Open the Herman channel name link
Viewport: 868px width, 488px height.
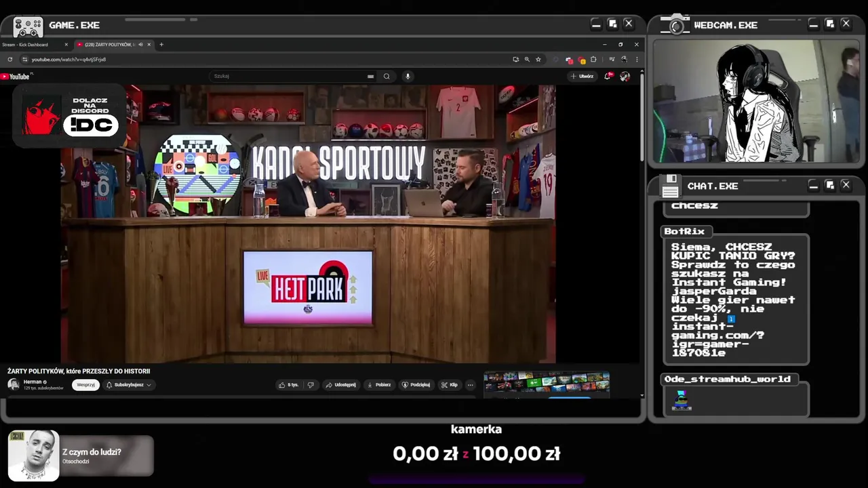pos(33,382)
